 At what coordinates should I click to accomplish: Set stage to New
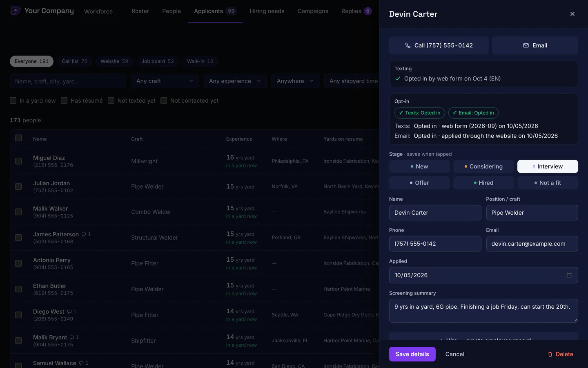click(419, 166)
